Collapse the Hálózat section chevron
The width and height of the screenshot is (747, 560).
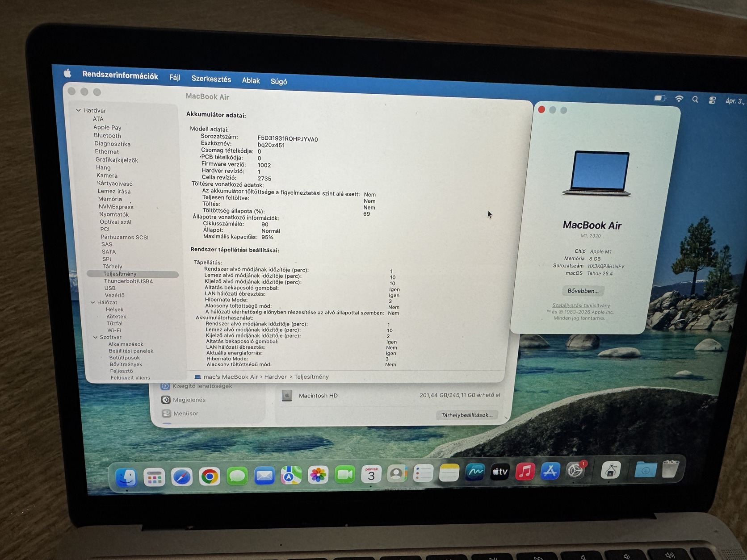point(93,302)
